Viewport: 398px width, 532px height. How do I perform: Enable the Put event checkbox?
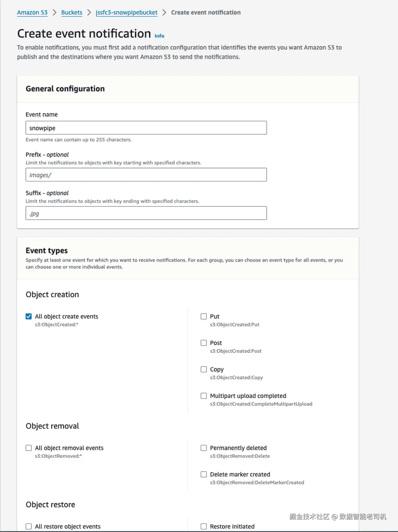click(x=204, y=316)
